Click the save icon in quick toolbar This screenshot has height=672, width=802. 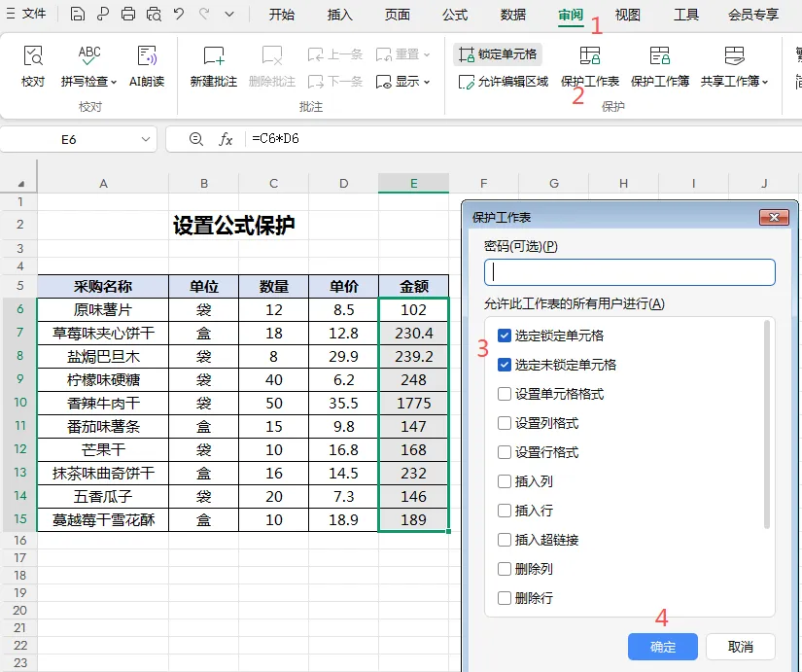(77, 14)
